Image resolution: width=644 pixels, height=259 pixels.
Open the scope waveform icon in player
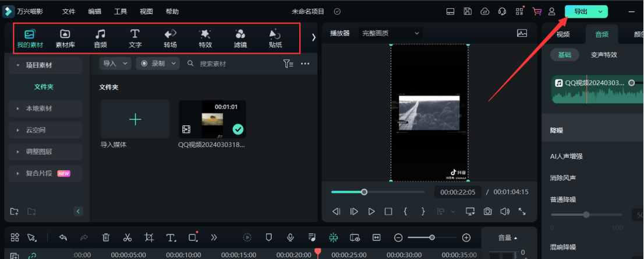(x=522, y=33)
